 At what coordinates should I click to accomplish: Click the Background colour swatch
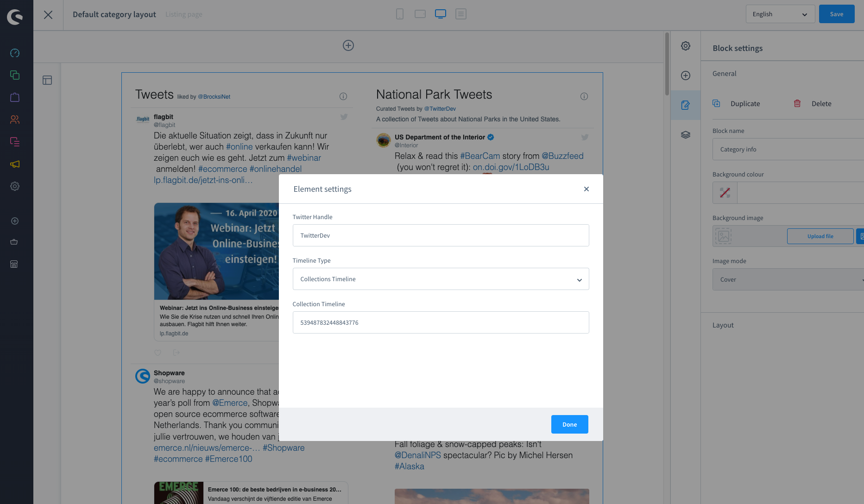click(x=725, y=193)
